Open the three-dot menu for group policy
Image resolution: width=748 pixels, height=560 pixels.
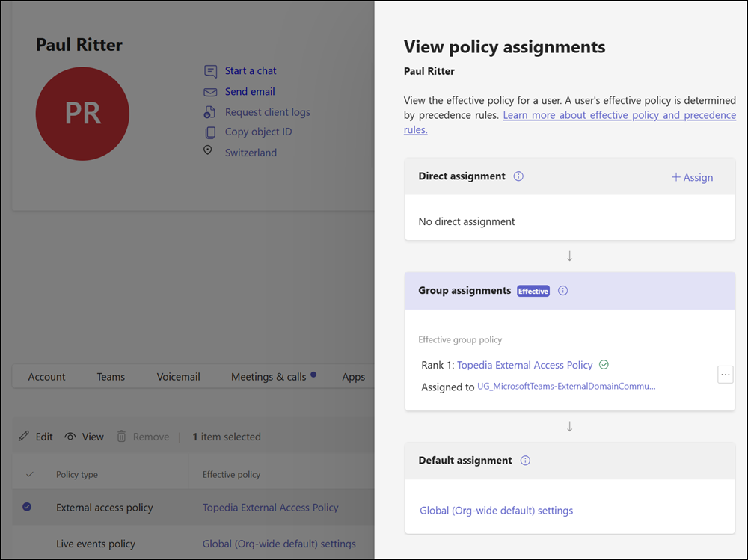(725, 375)
